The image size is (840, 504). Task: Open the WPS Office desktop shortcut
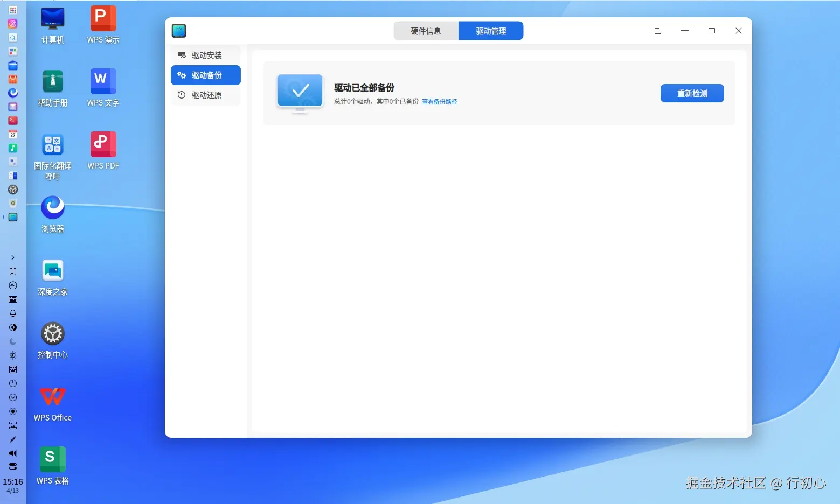pyautogui.click(x=53, y=403)
